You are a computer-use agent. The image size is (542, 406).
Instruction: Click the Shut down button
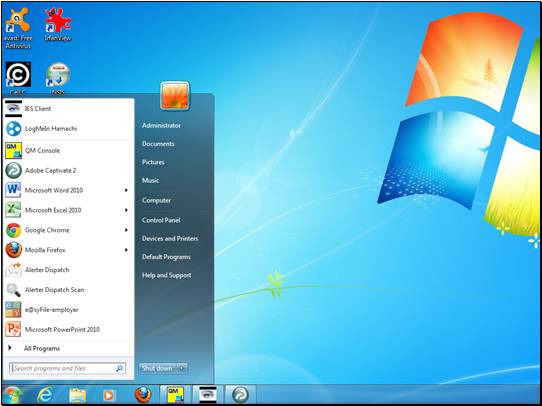click(x=158, y=368)
